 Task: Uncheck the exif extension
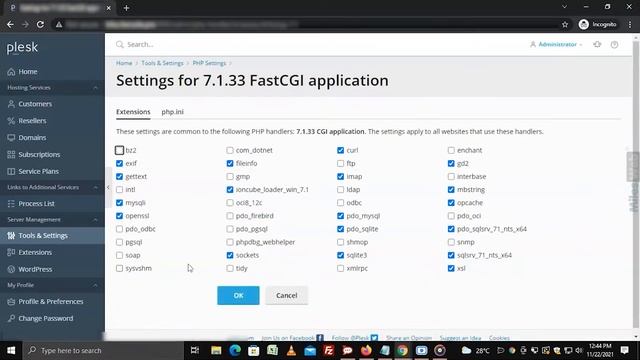click(x=119, y=163)
